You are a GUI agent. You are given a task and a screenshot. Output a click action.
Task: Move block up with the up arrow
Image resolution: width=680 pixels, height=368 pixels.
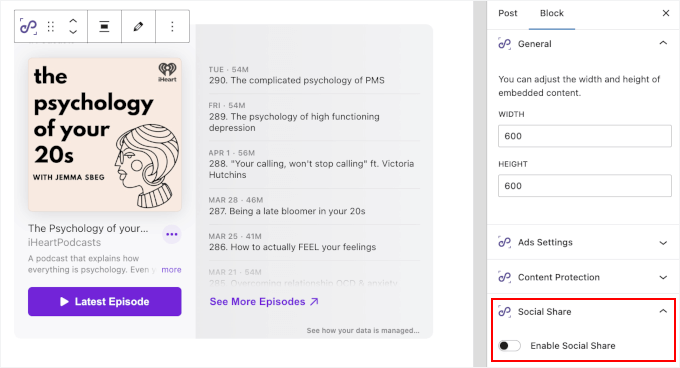click(73, 21)
